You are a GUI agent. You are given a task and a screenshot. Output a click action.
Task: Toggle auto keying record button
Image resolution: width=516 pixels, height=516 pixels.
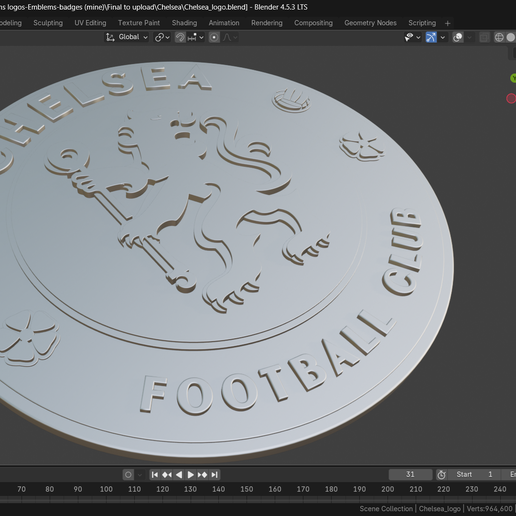click(128, 474)
